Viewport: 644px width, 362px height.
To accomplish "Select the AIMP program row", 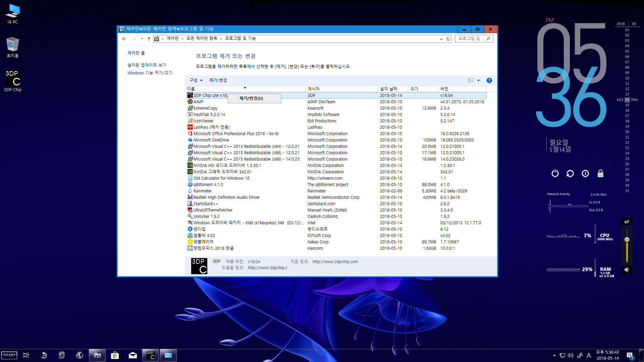I will click(336, 102).
